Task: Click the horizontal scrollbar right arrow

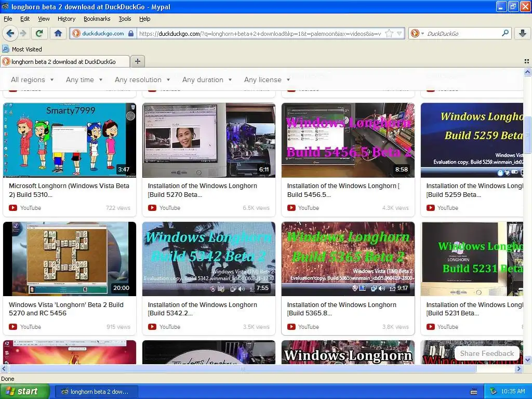Action: 519,368
